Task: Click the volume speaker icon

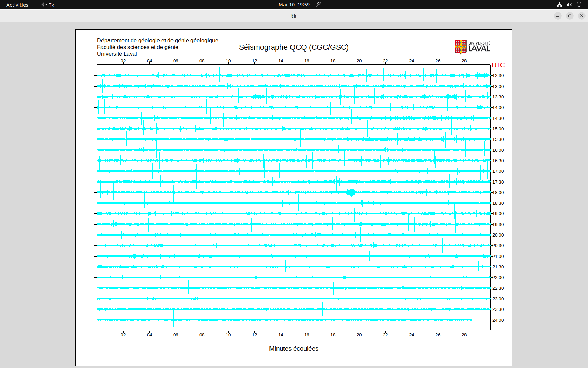Action: 569,5
